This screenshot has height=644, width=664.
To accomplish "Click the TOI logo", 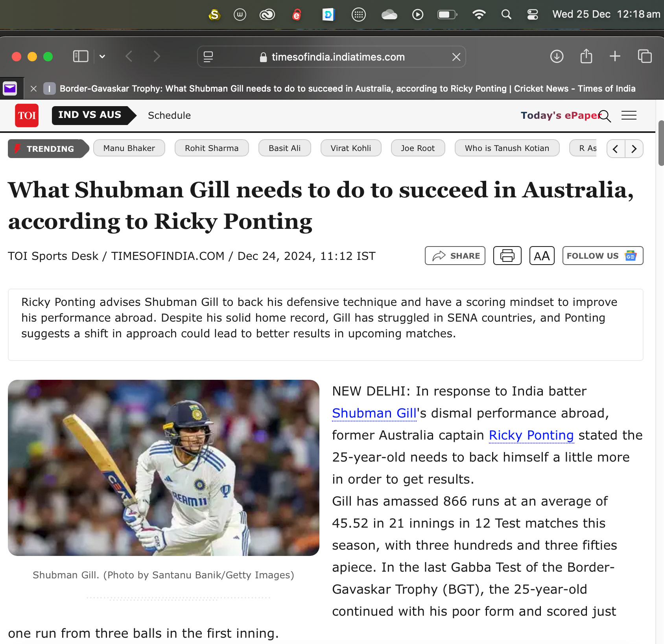I will point(27,116).
